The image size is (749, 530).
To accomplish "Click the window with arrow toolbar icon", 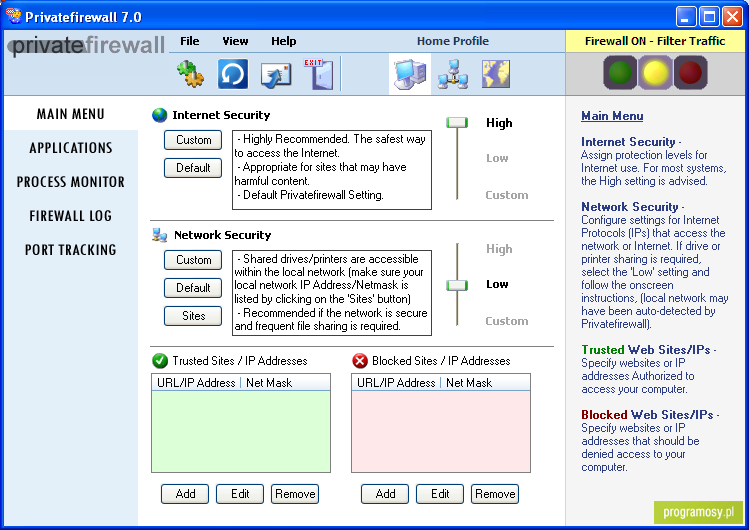I will click(276, 75).
